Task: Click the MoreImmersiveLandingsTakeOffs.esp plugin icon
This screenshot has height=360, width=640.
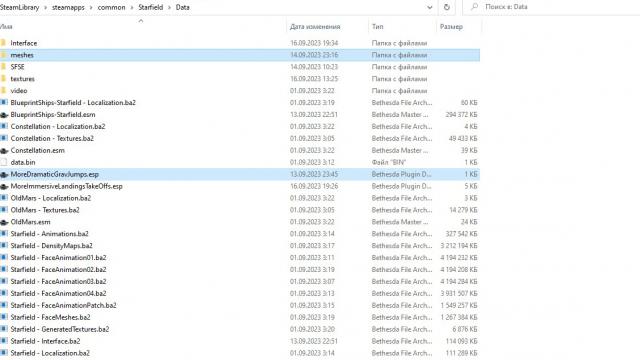Action: pyautogui.click(x=4, y=186)
